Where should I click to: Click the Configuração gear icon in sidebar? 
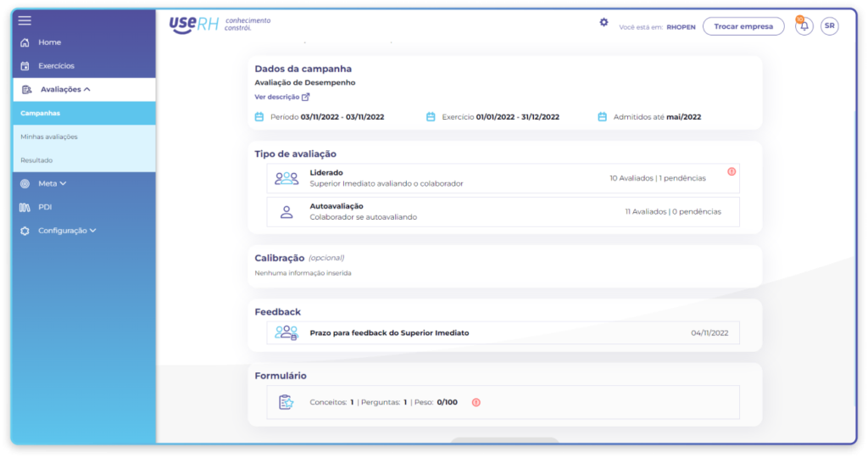click(x=25, y=231)
